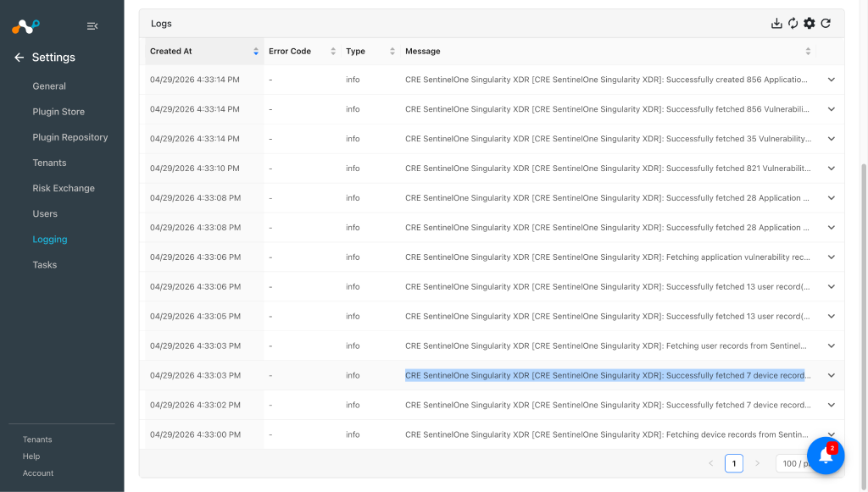868x492 pixels.
Task: Click the 04/29/2026 4:33:00 PM timestamp
Action: coord(196,434)
